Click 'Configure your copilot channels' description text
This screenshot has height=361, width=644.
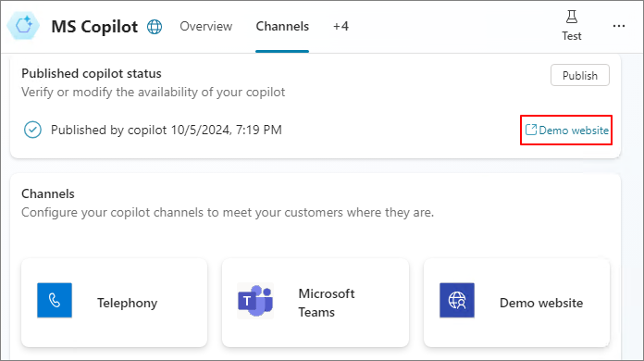[228, 212]
